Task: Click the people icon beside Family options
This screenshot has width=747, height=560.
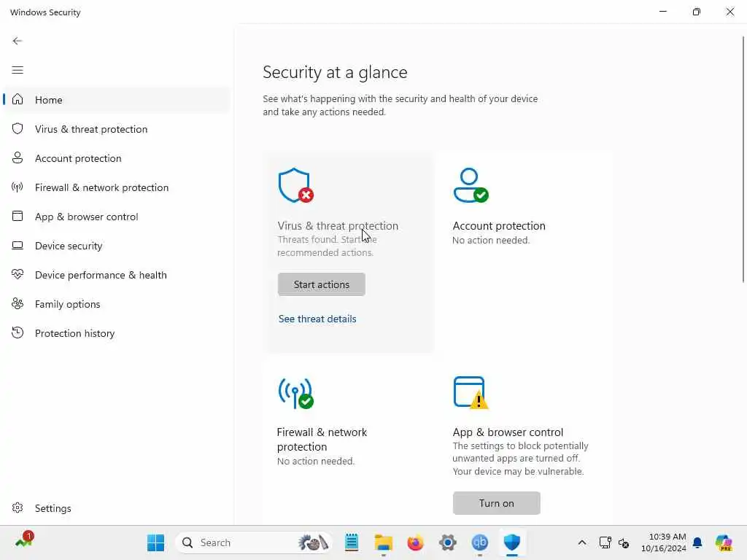Action: [x=18, y=303]
